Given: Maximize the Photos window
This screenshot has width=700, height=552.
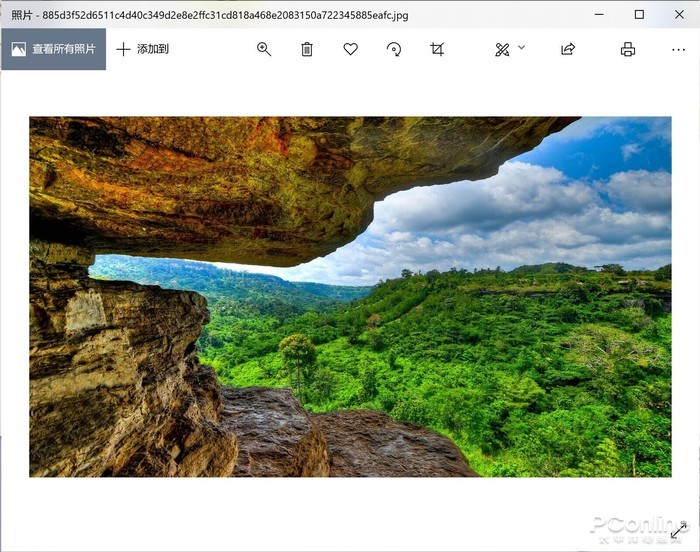Looking at the screenshot, I should (639, 14).
